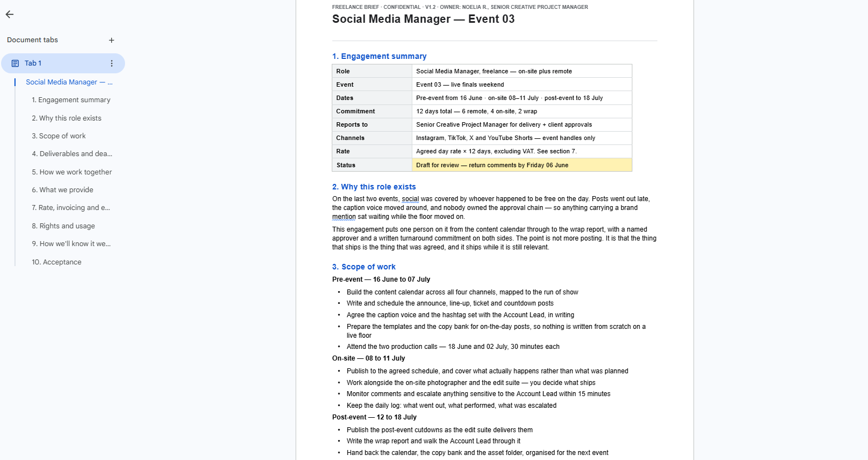The height and width of the screenshot is (460, 868).
Task: Open Social Media Manager outline heading
Action: pyautogui.click(x=69, y=82)
